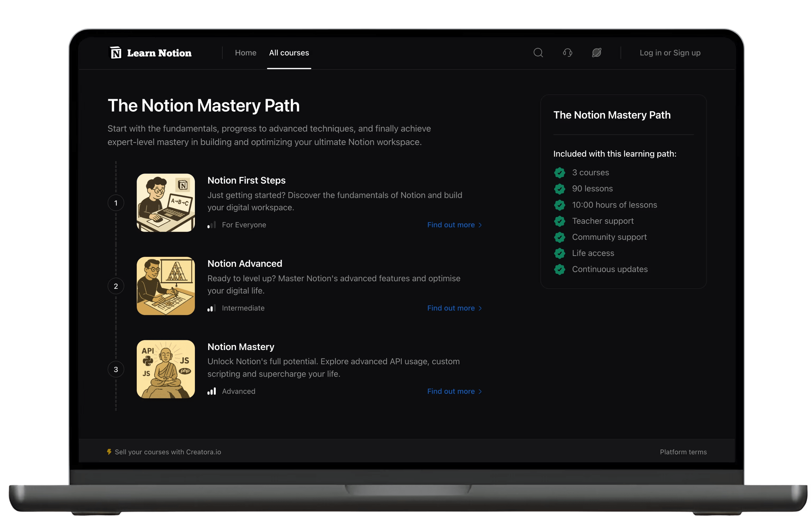Click the check badge beside Teacher support
This screenshot has width=812, height=523.
[x=560, y=221]
